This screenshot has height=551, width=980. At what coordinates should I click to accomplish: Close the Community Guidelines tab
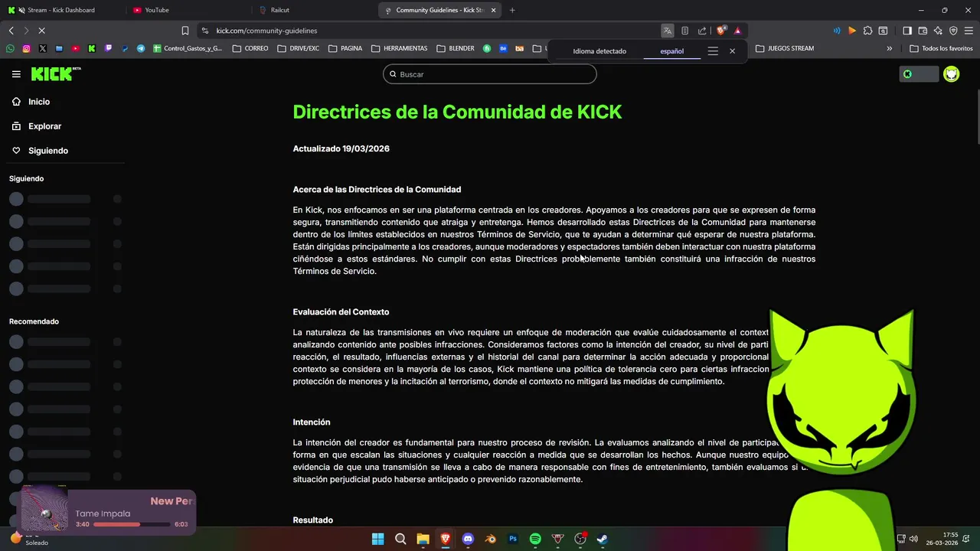(493, 10)
